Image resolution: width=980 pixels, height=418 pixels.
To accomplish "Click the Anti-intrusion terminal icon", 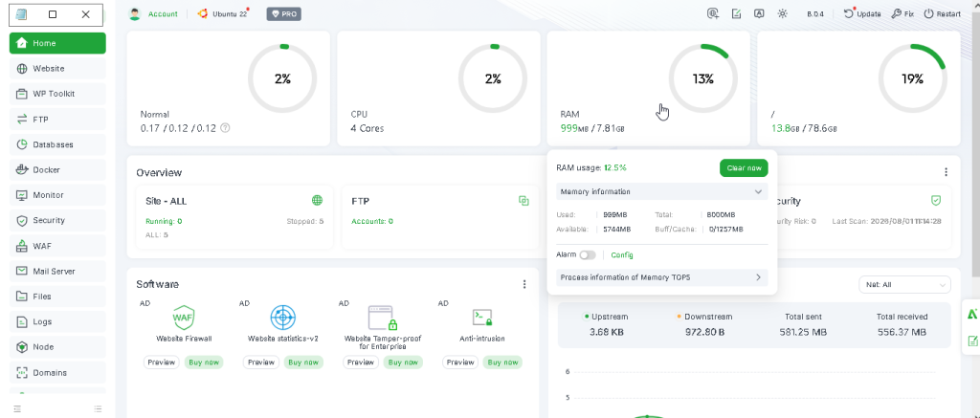I will [482, 318].
